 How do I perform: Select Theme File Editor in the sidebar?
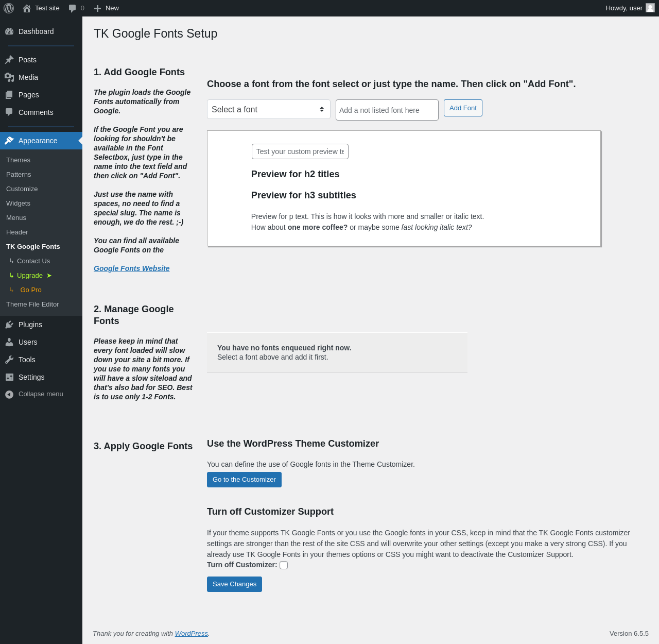coord(32,304)
